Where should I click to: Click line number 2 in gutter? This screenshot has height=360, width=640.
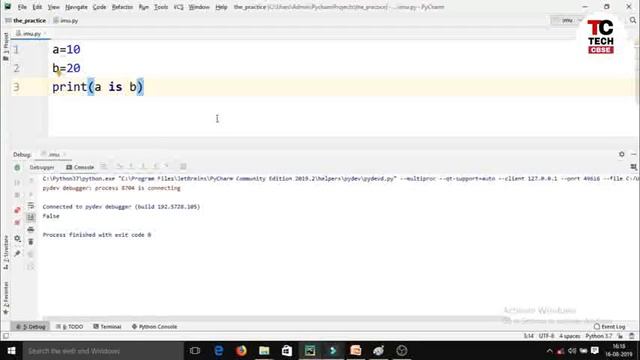[16, 68]
